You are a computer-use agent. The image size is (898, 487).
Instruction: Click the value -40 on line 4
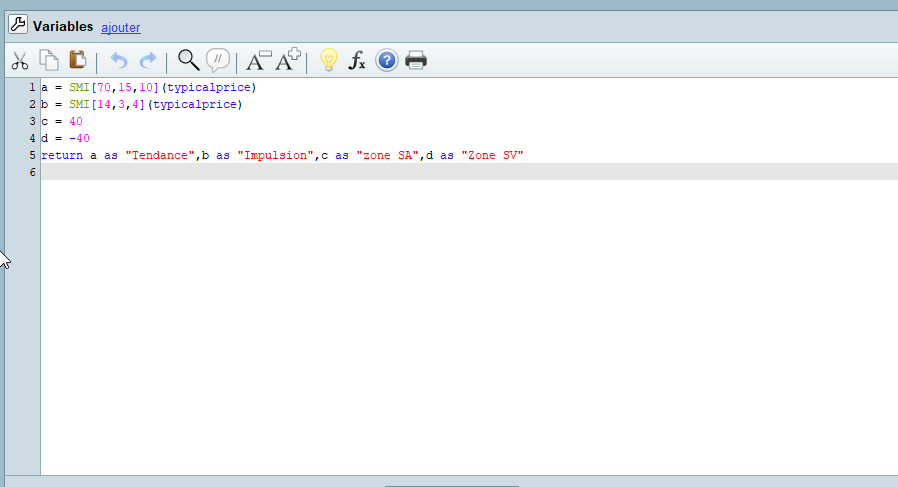tap(79, 138)
